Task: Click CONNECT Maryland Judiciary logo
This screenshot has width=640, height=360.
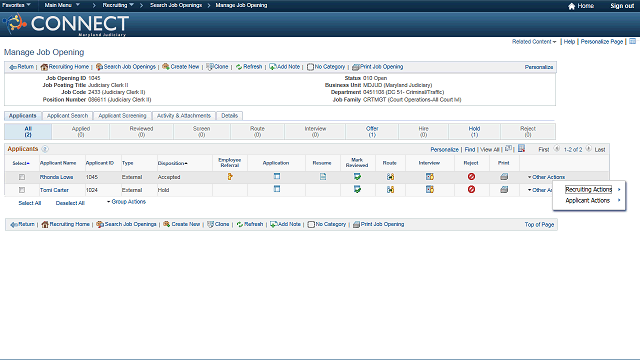Action: 66,24
